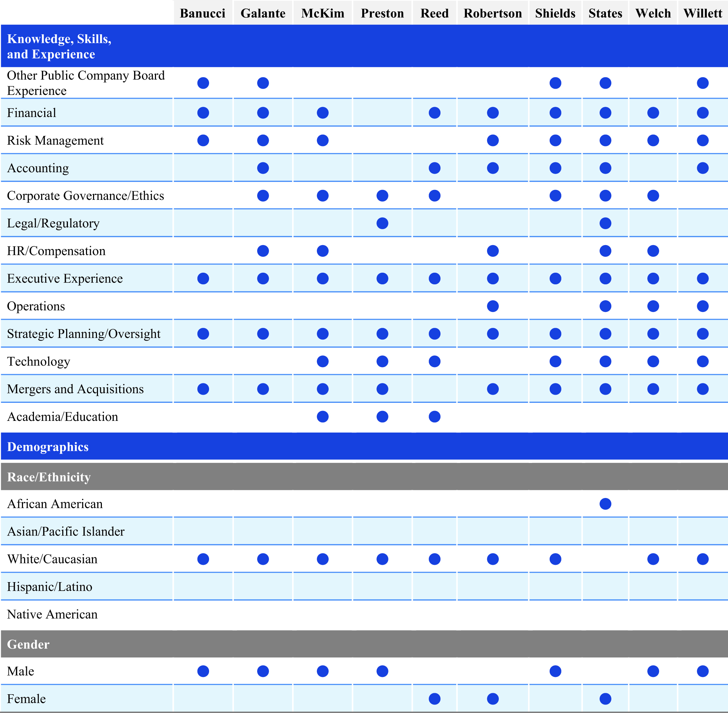Click the Female dot under Robertson
The width and height of the screenshot is (728, 713).
tap(492, 698)
